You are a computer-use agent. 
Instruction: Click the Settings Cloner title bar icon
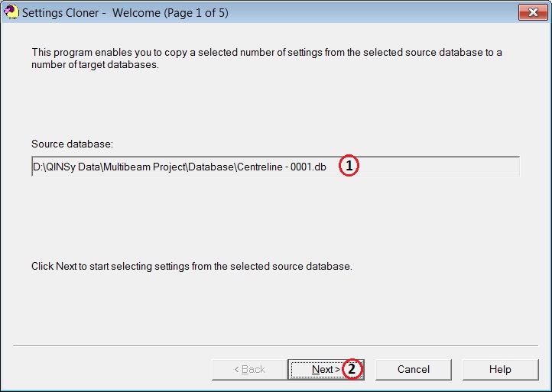click(11, 12)
